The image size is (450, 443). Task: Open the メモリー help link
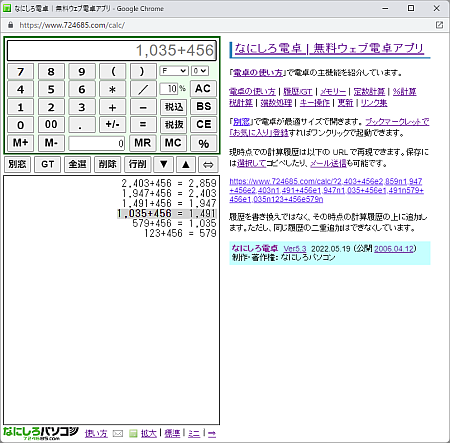click(333, 92)
